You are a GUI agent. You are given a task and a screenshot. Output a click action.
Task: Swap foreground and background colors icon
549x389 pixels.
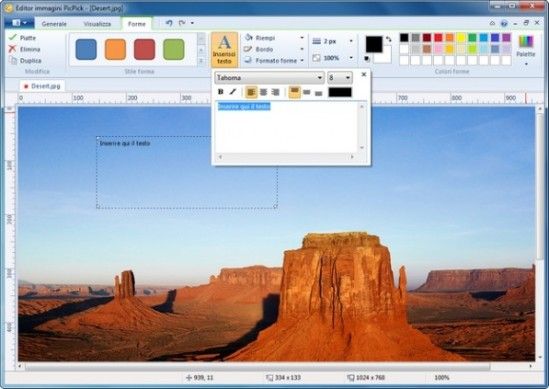pyautogui.click(x=388, y=39)
